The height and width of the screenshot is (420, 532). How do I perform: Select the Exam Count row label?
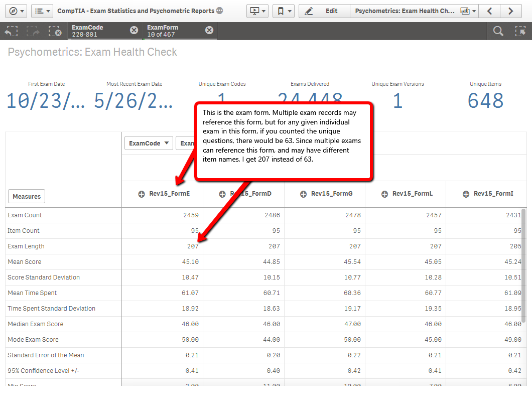25,215
